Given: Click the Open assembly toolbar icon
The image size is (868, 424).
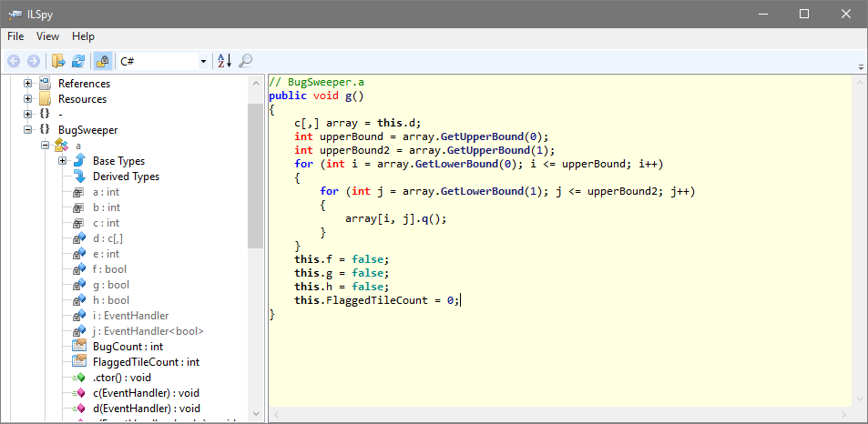Looking at the screenshot, I should (x=58, y=61).
